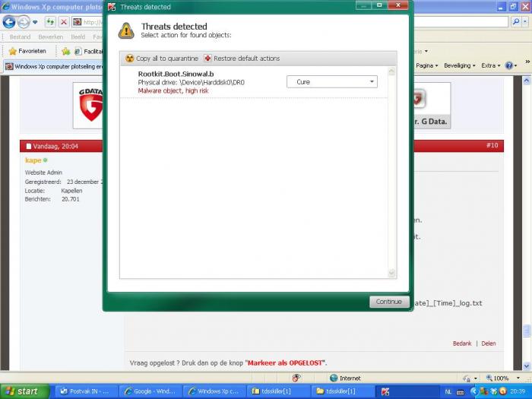Click the Favorieten star button

click(x=27, y=51)
